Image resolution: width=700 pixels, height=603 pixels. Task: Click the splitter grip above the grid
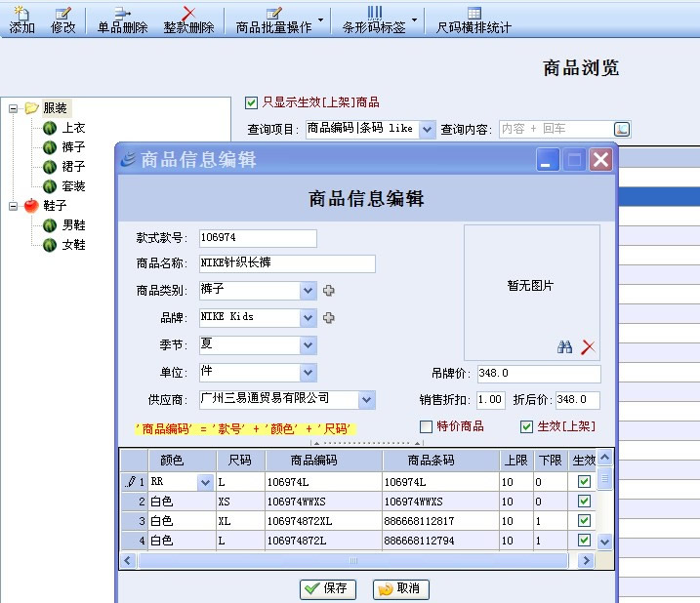click(367, 443)
